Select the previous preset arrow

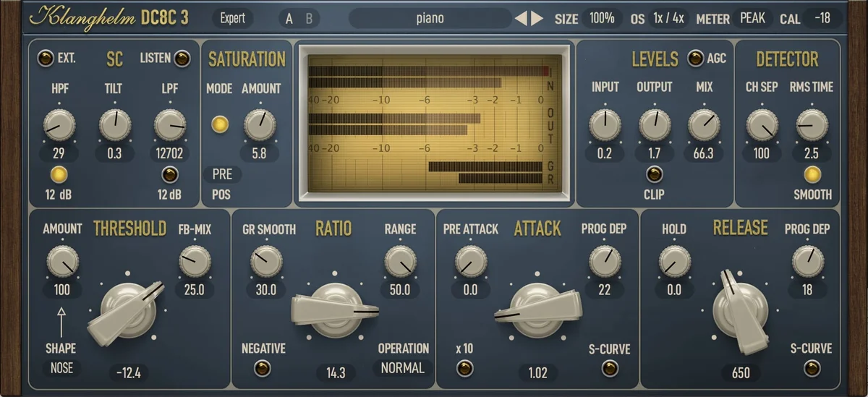click(x=521, y=18)
